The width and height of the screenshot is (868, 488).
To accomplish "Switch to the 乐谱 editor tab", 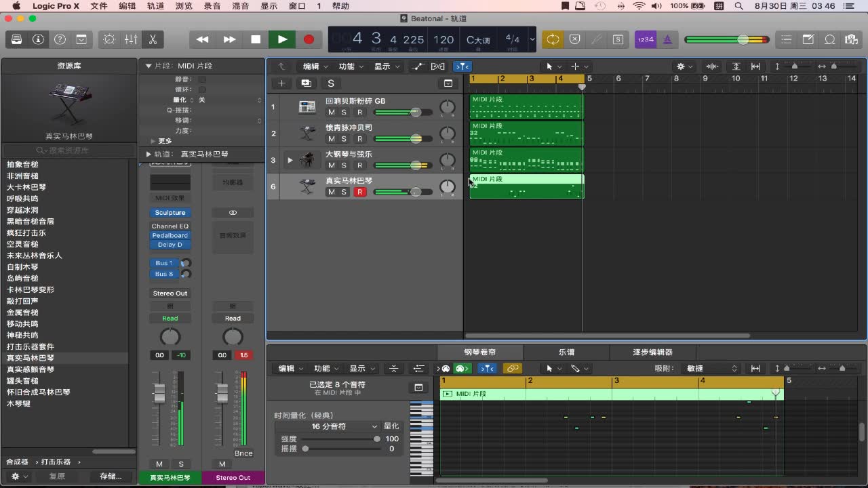I will tap(566, 352).
